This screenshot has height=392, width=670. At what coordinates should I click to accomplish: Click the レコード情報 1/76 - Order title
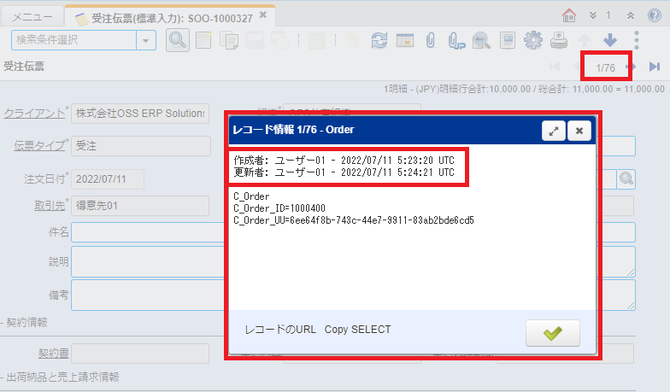point(293,130)
